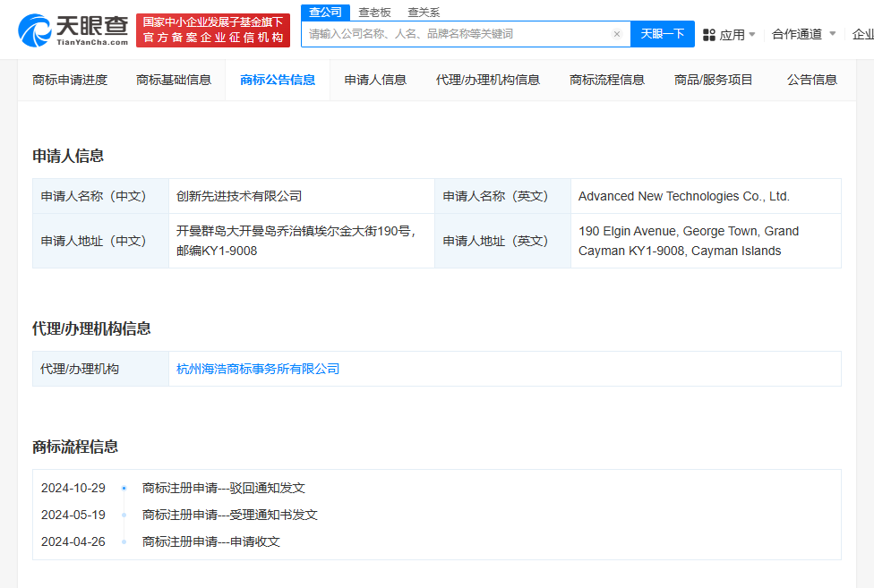The image size is (874, 588).
Task: Click the applications grid icon
Action: [708, 34]
